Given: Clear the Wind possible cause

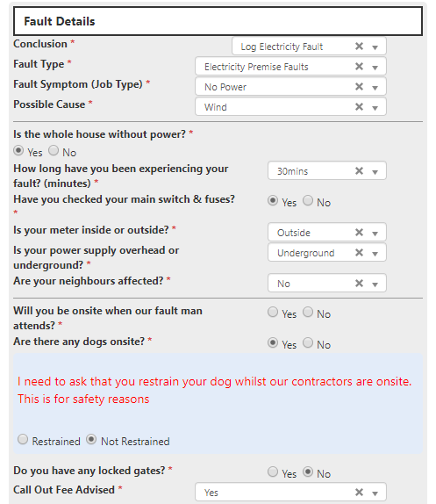Looking at the screenshot, I should [359, 107].
